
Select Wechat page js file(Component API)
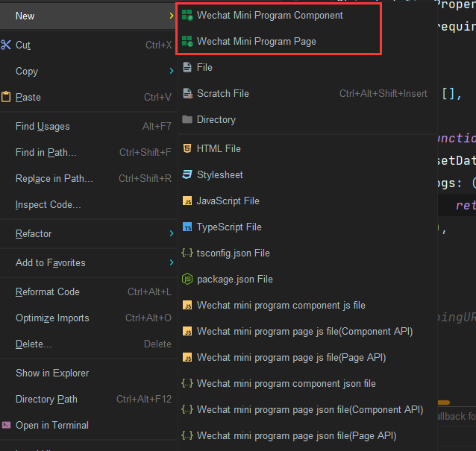[307, 331]
